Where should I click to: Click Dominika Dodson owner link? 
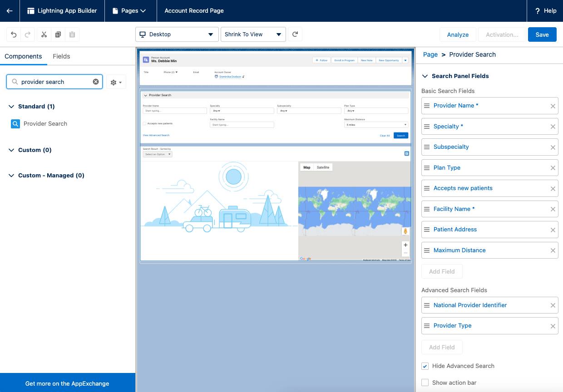(230, 77)
